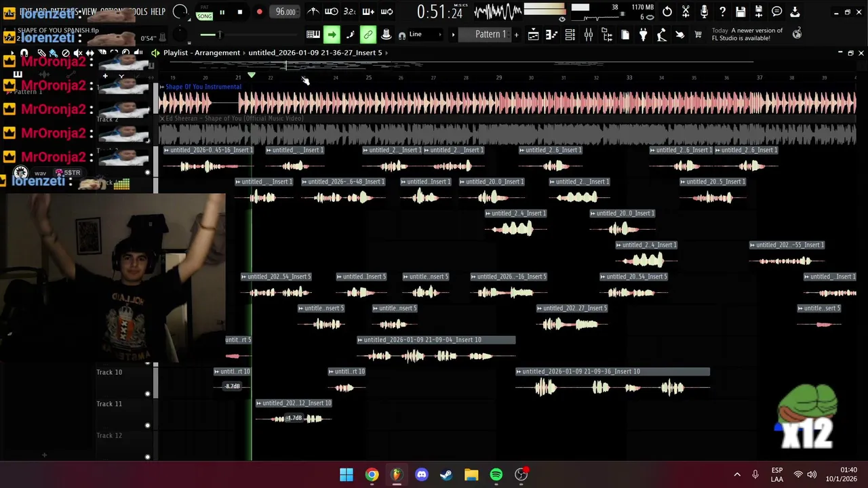Open Discord from the taskbar
This screenshot has width=868, height=488.
421,475
